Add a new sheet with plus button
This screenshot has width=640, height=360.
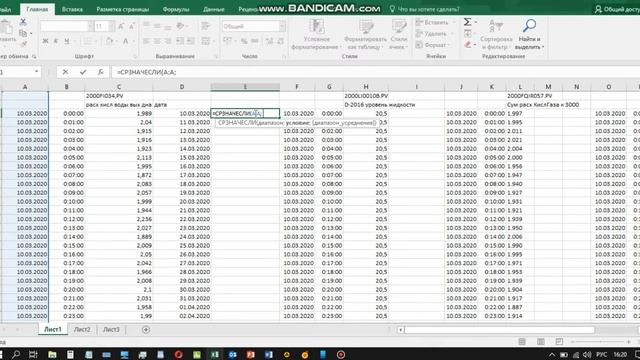point(146,329)
